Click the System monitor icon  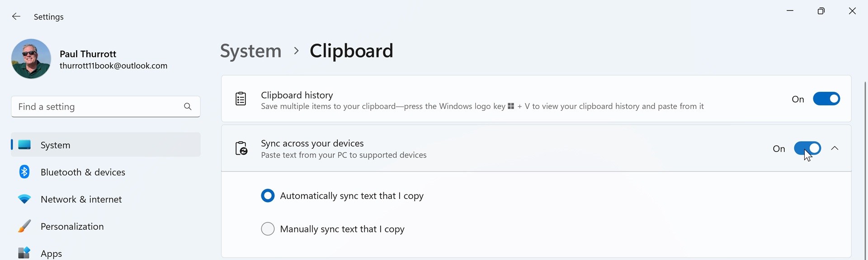tap(24, 145)
